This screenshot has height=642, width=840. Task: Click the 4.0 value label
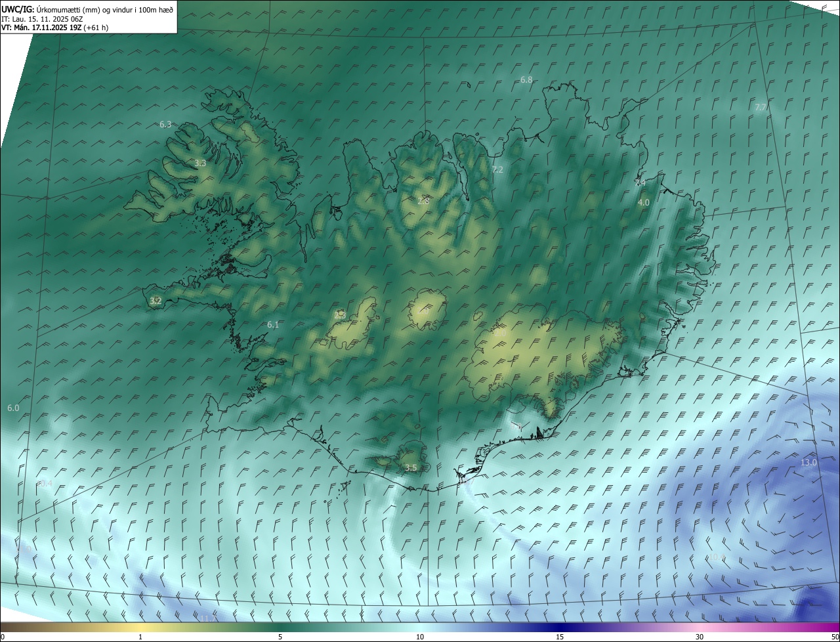point(644,203)
